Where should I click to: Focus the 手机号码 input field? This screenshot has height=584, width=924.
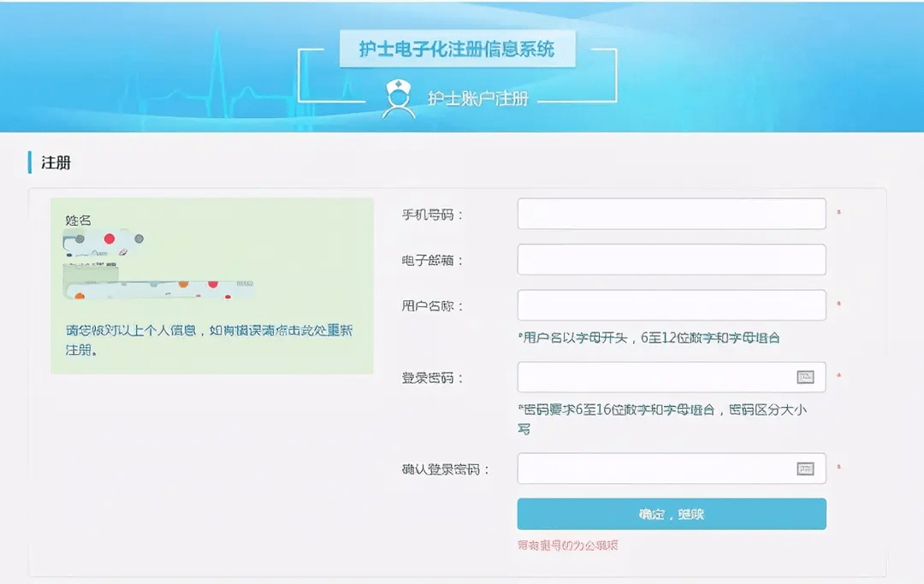[x=671, y=214]
